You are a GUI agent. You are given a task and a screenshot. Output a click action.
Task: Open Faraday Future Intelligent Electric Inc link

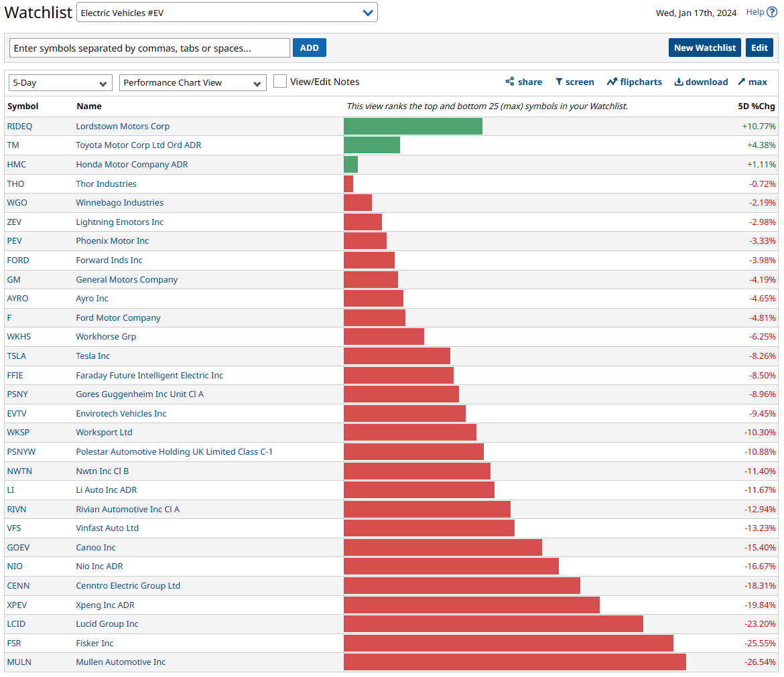(149, 375)
